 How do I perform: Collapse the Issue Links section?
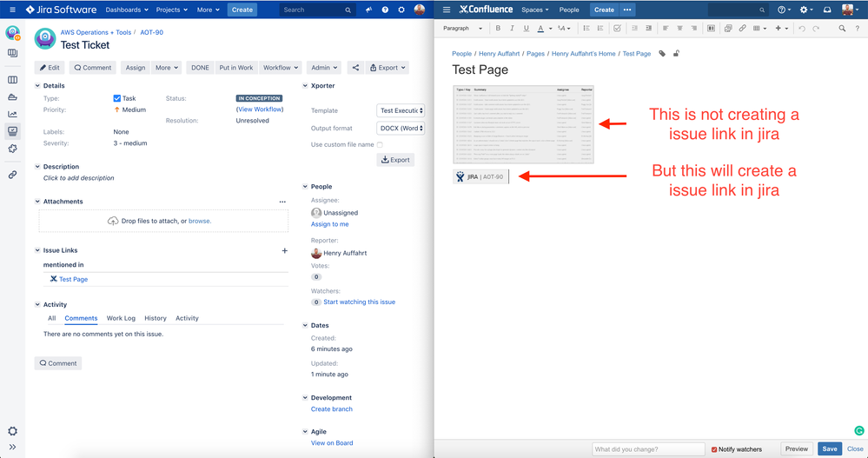(x=37, y=250)
